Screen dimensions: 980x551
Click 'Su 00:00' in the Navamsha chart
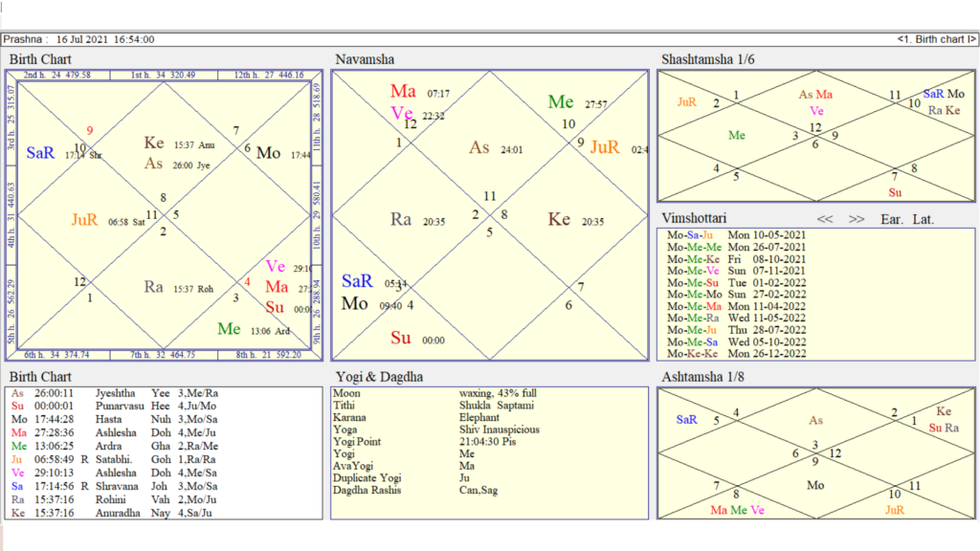[417, 339]
